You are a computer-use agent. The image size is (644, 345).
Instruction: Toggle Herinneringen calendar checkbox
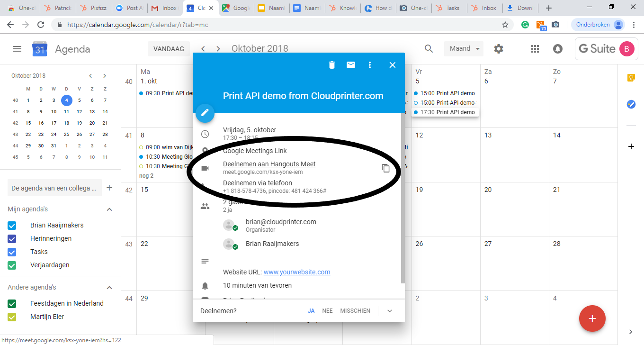(x=12, y=238)
